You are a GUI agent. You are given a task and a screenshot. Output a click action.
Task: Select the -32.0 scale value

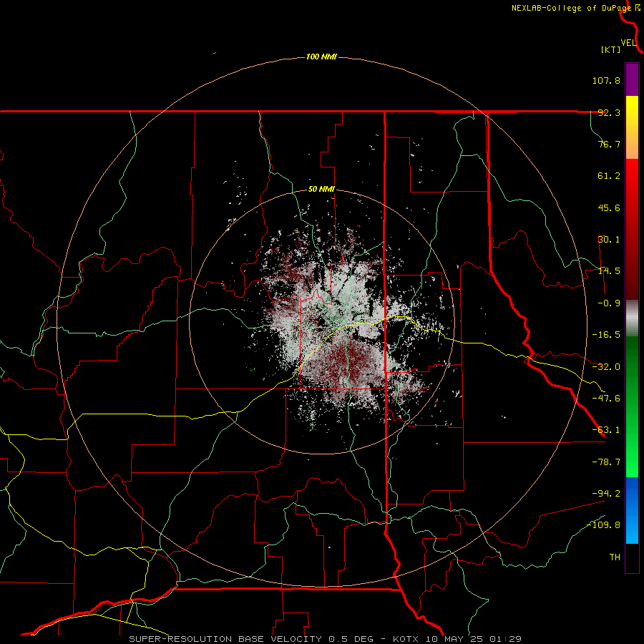tap(606, 367)
